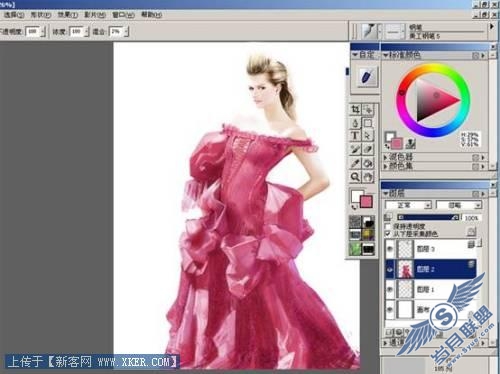
Task: Expand the color sets palette
Action: click(x=386, y=165)
